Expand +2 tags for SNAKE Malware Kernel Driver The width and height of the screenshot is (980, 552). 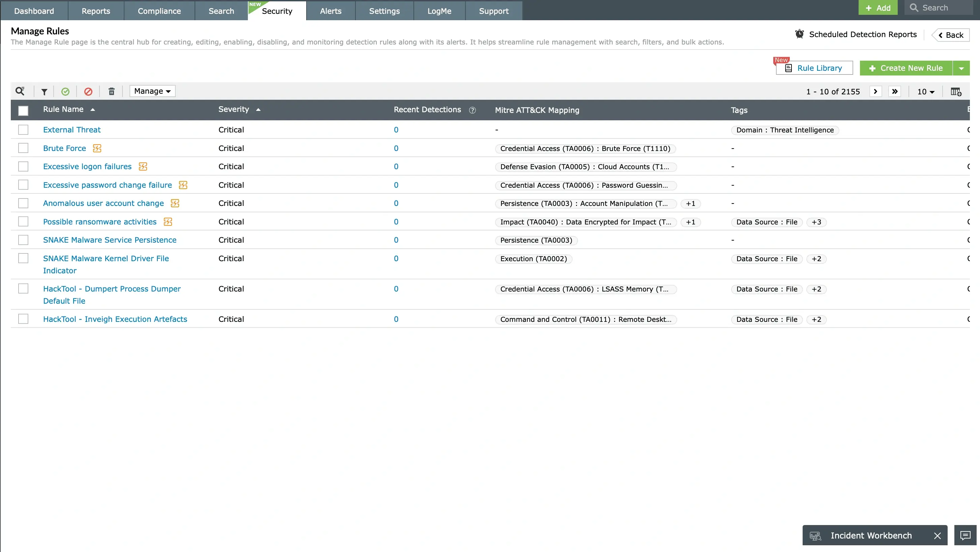[816, 259]
